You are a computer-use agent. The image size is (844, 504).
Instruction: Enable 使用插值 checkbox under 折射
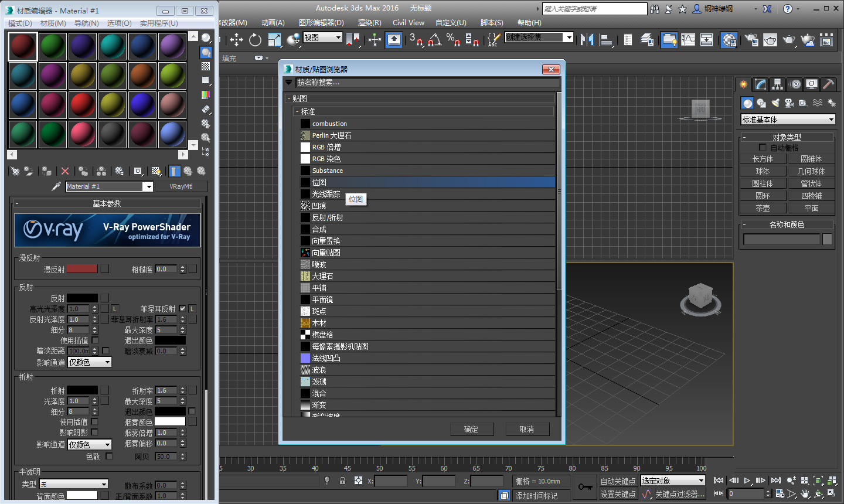[x=95, y=422]
